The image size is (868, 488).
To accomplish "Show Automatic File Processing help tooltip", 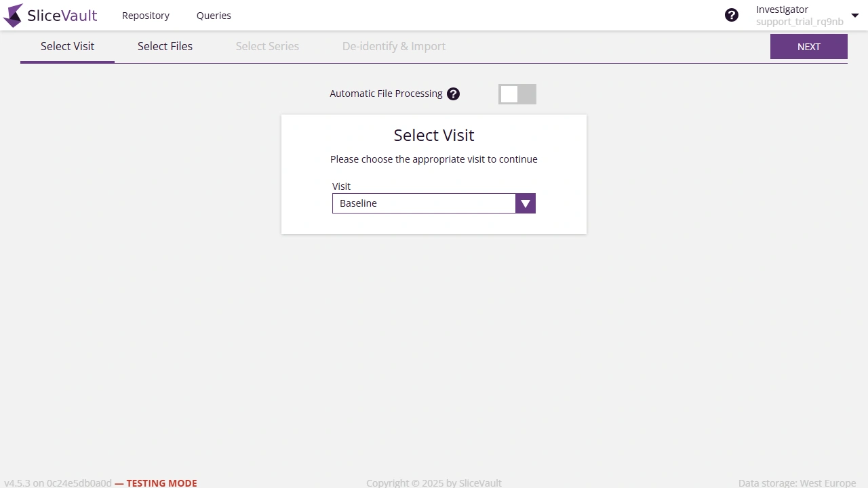I will click(x=454, y=94).
